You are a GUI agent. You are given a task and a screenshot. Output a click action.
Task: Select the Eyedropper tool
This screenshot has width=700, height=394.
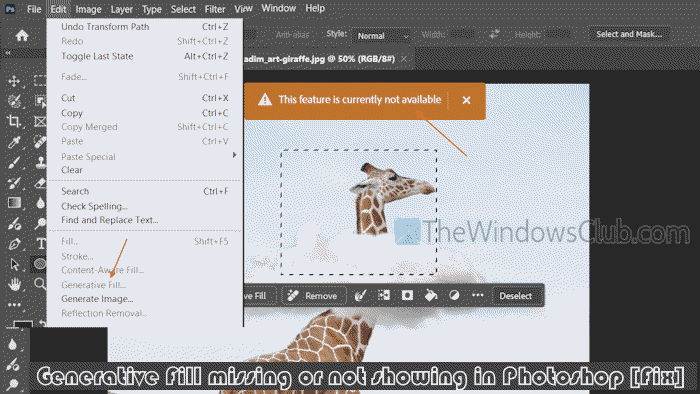14,142
